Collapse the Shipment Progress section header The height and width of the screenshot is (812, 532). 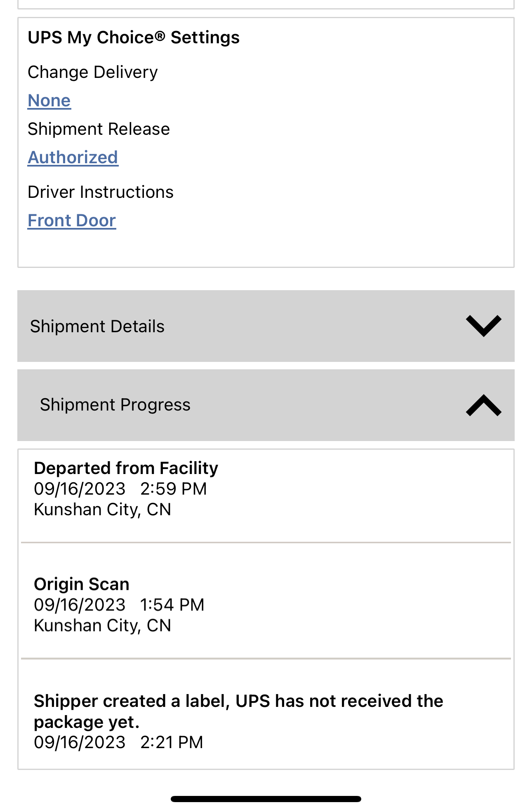tap(115, 405)
